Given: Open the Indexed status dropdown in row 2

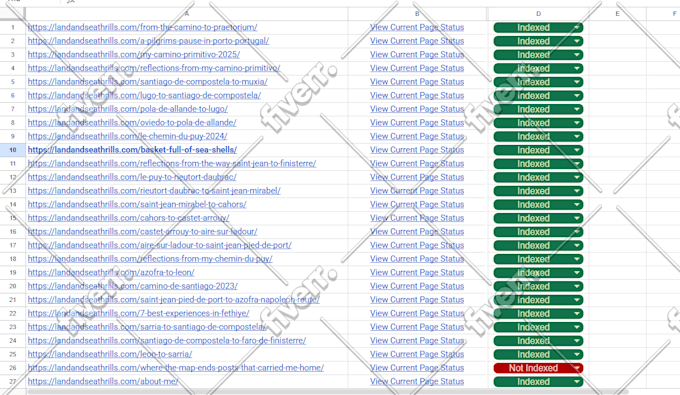Looking at the screenshot, I should tap(538, 41).
